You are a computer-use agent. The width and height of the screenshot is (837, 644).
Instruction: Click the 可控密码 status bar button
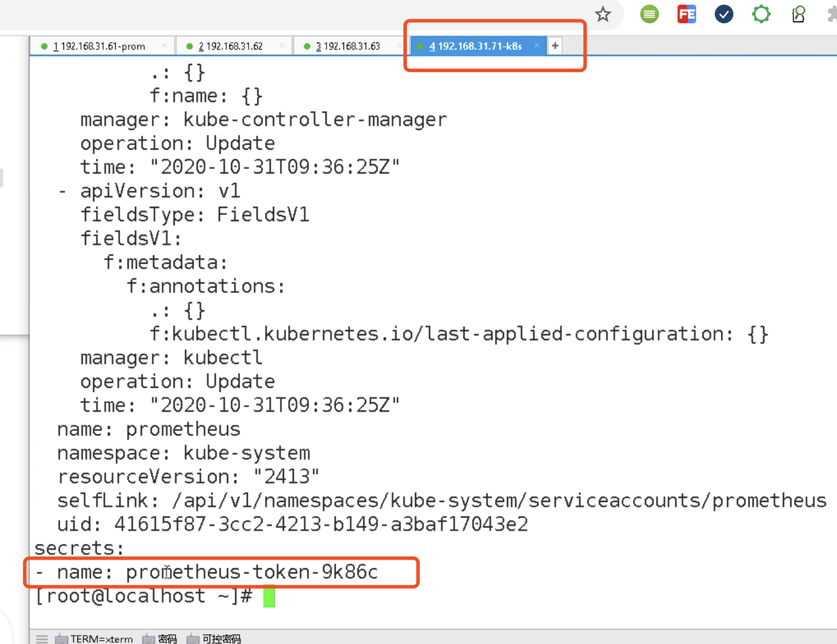[214, 639]
